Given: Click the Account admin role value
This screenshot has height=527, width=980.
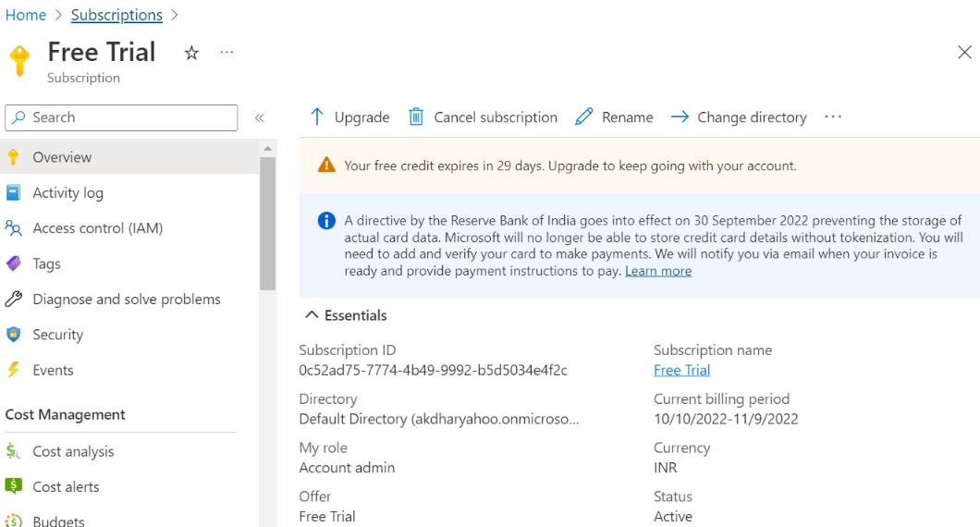Looking at the screenshot, I should (x=347, y=468).
